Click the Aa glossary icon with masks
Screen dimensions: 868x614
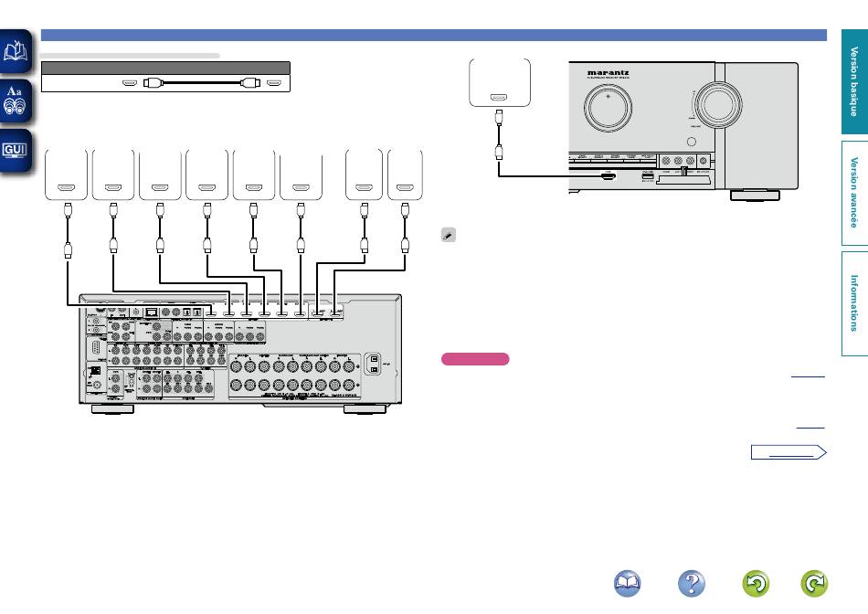tap(16, 101)
